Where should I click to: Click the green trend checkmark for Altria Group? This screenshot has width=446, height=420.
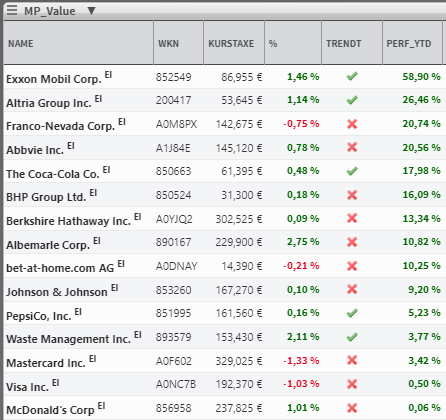pos(352,100)
